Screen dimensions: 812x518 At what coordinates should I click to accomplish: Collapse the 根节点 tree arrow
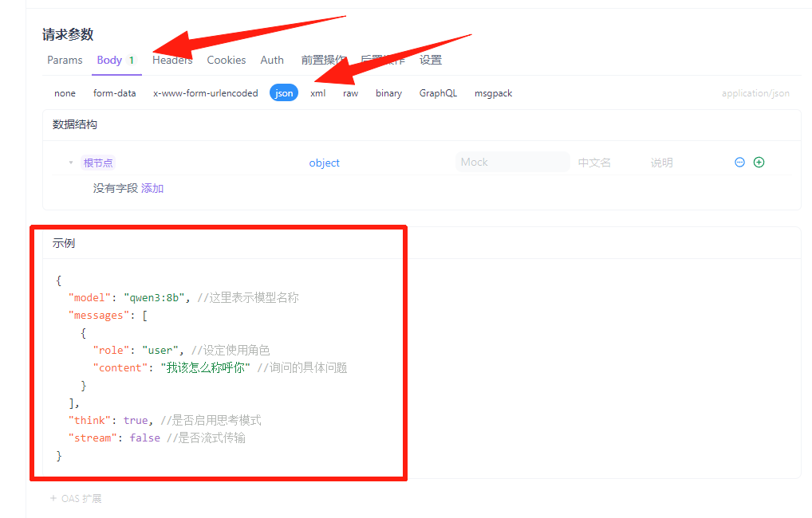[71, 163]
